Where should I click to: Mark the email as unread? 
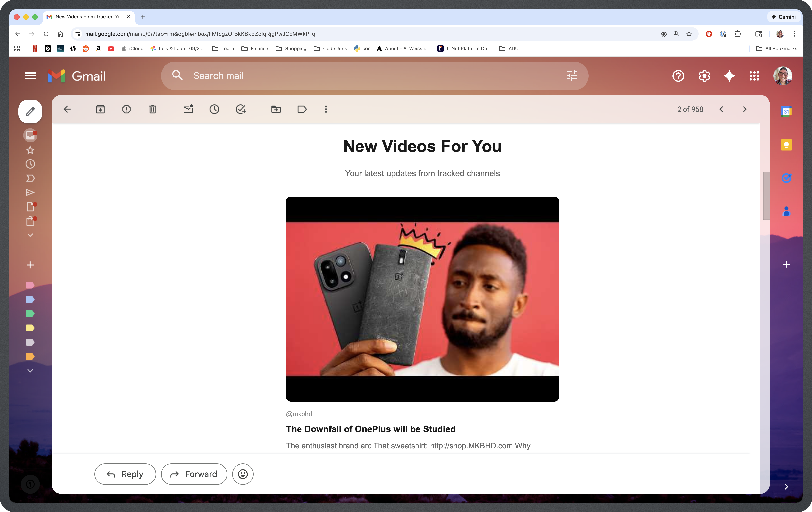[x=188, y=109]
